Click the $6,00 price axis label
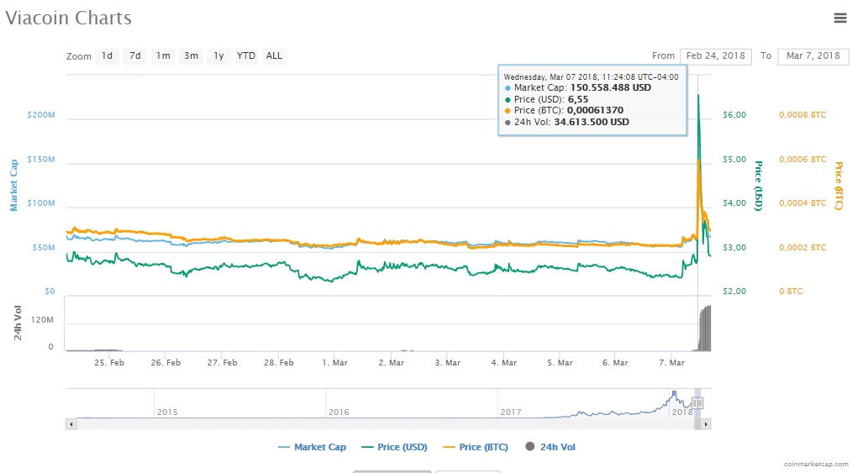The width and height of the screenshot is (868, 473). click(734, 115)
